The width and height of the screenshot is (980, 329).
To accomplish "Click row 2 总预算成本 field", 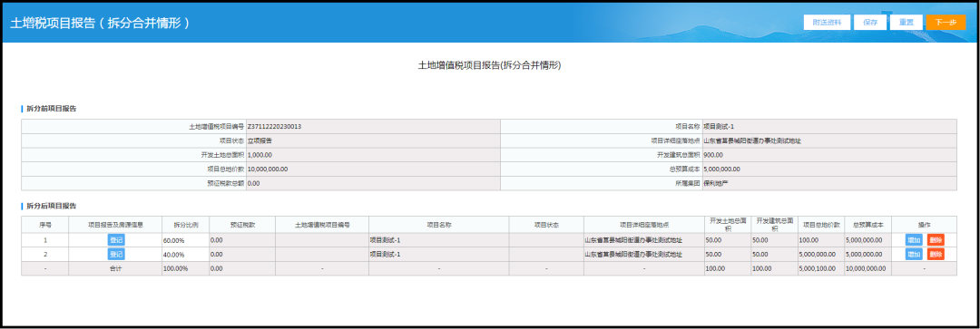I will click(868, 254).
